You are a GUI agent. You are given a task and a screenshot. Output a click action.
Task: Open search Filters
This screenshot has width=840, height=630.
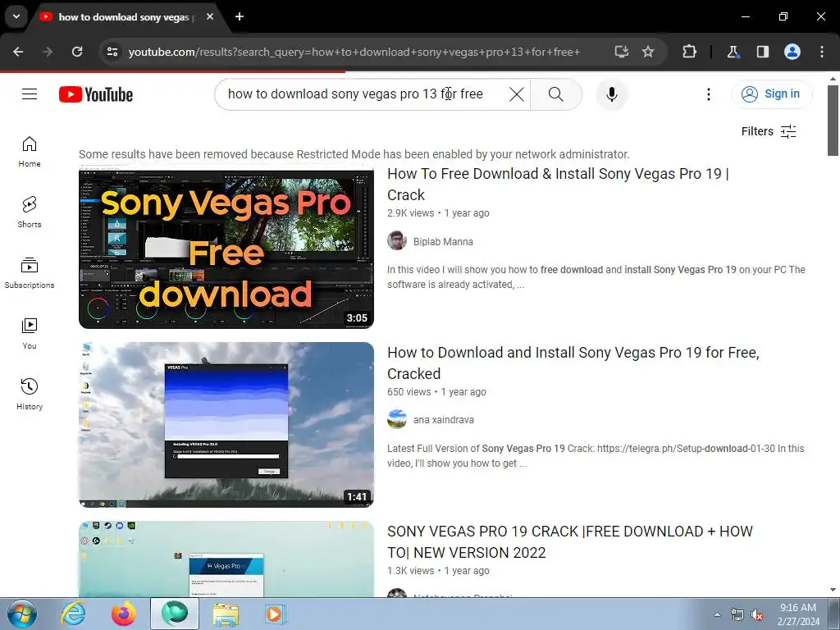coord(769,131)
